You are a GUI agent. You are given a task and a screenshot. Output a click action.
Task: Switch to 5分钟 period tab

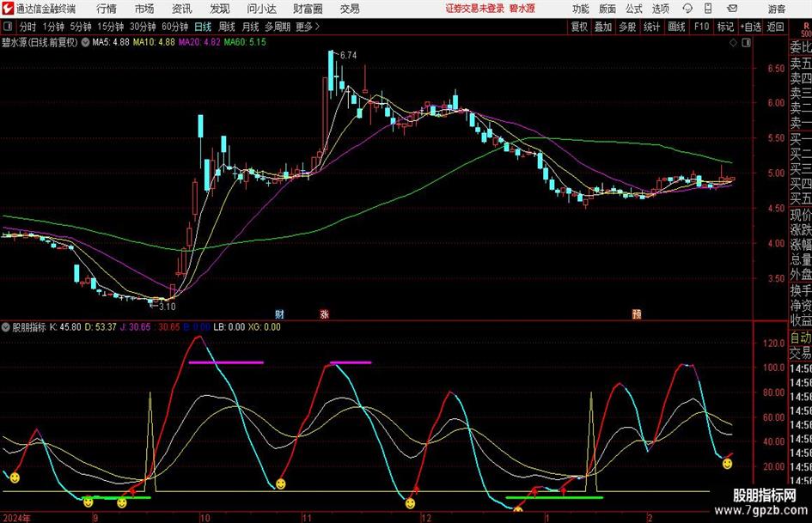pos(80,27)
